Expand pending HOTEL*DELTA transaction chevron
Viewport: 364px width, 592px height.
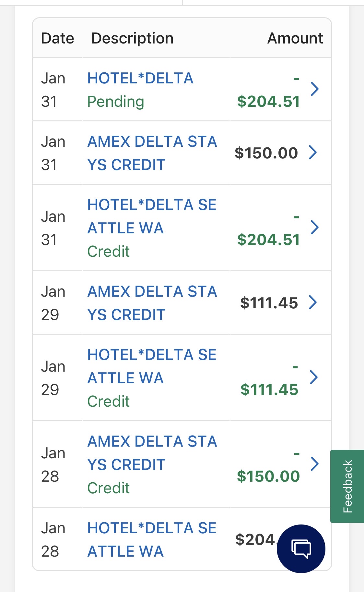click(314, 89)
